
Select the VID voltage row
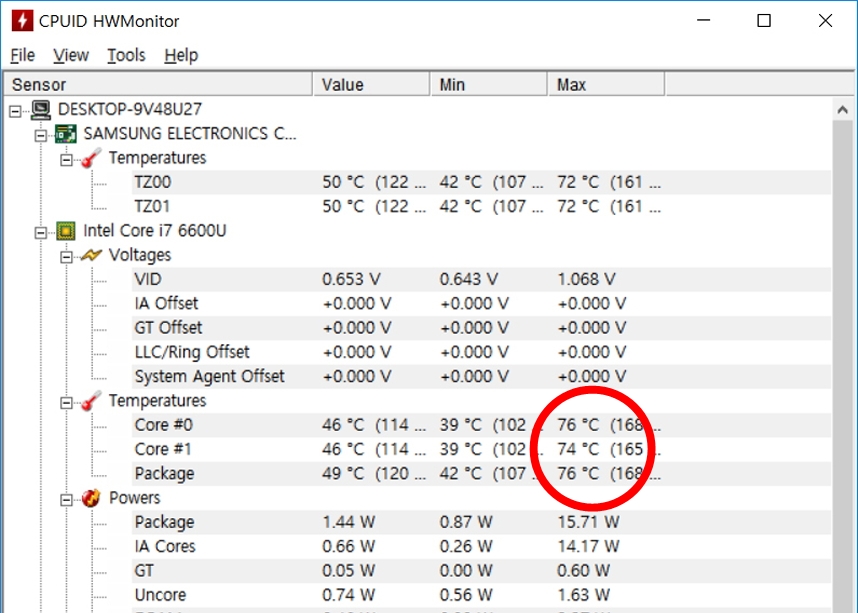click(x=482, y=280)
